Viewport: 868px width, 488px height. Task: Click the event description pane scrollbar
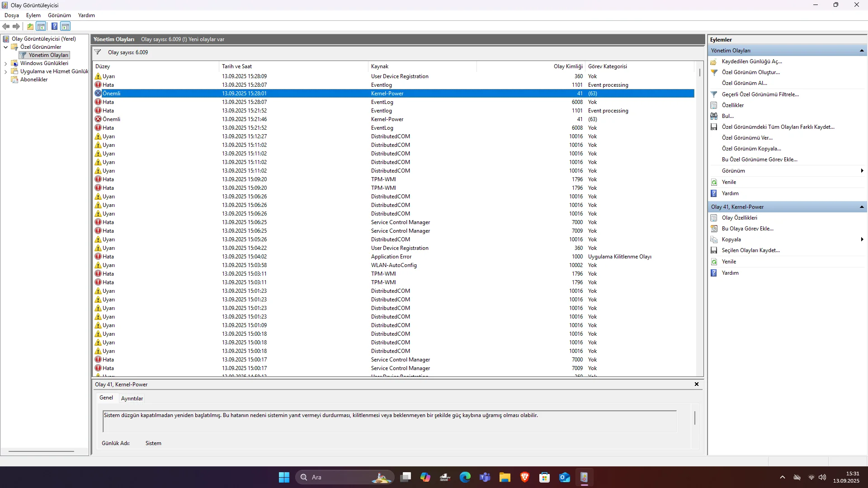695,418
